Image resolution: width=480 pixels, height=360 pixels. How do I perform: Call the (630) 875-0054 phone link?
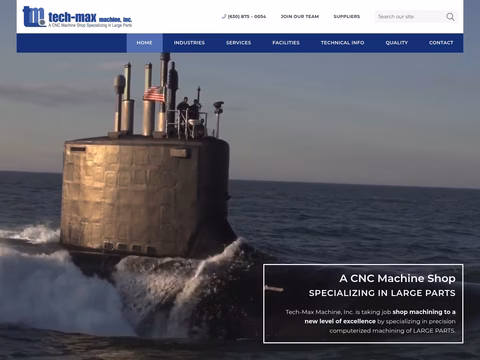(247, 16)
